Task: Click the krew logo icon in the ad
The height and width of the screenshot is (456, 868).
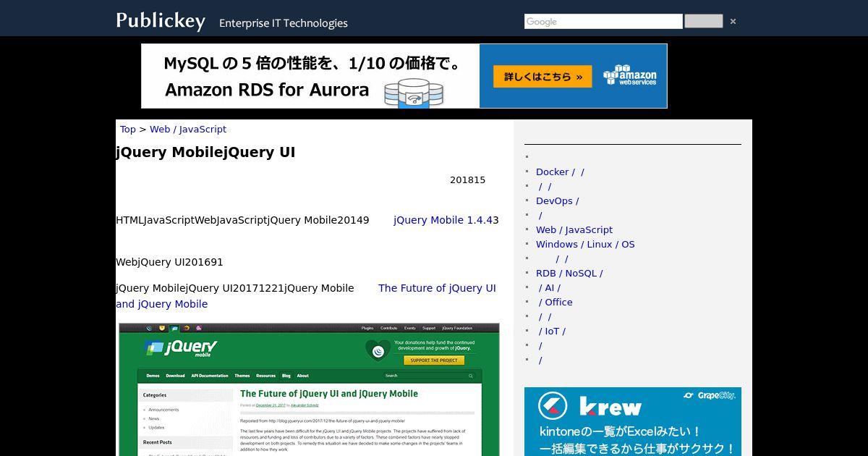Action: click(x=553, y=406)
